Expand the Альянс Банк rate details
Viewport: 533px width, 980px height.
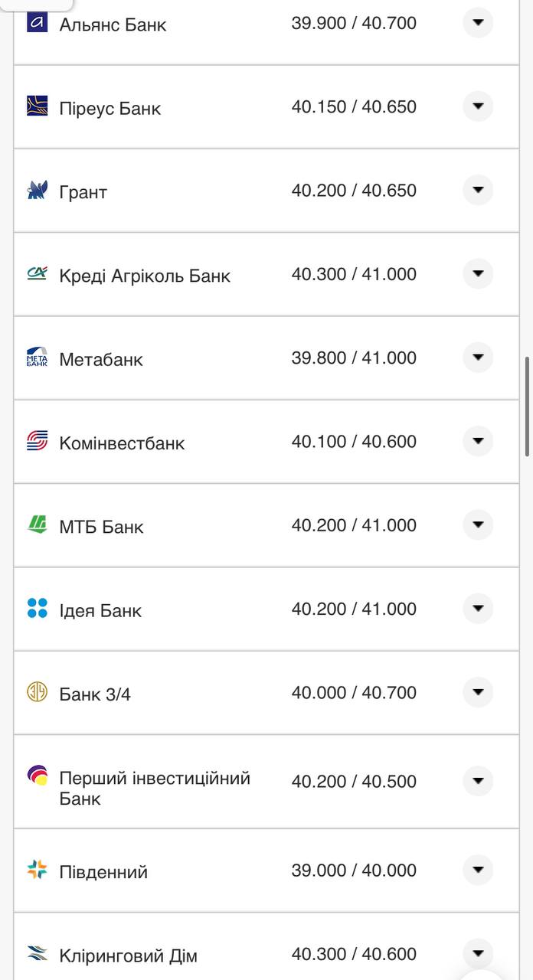[478, 23]
